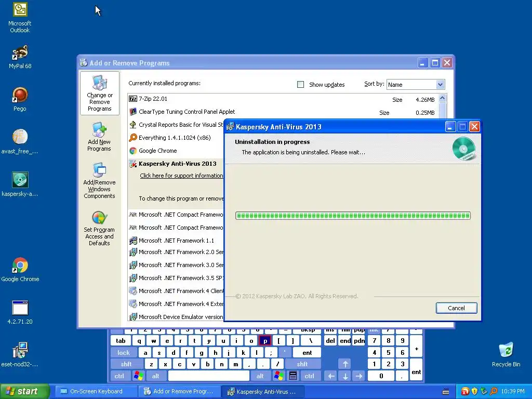Click del key on on-screen keyboard
The width and height of the screenshot is (532, 399).
click(x=330, y=341)
